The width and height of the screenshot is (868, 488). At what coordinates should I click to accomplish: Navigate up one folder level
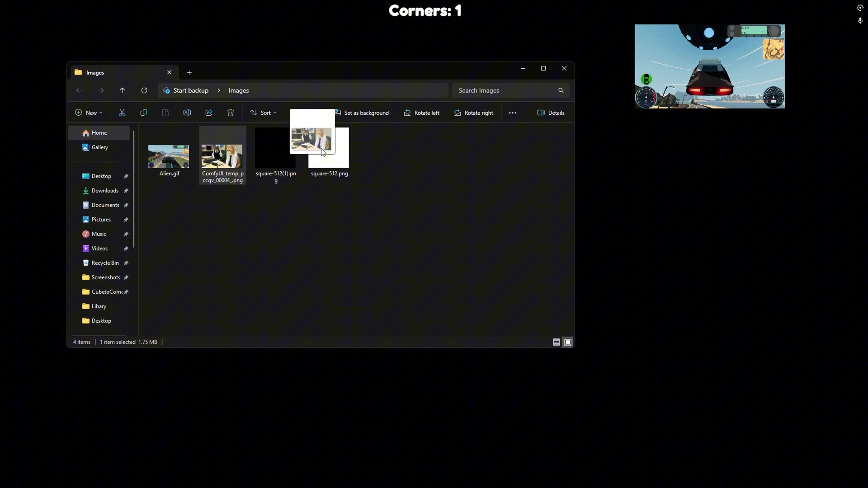[x=123, y=90]
